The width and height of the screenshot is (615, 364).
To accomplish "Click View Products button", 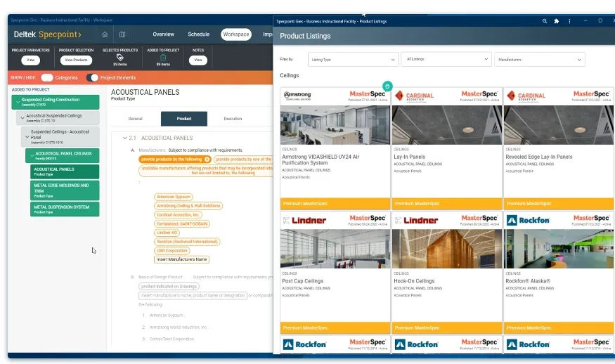I will [76, 60].
